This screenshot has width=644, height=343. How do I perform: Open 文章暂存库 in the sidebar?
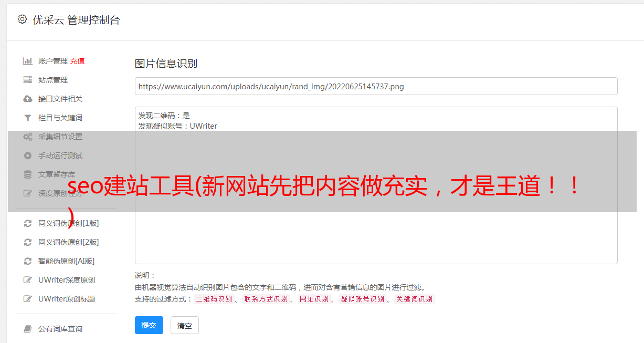click(57, 174)
